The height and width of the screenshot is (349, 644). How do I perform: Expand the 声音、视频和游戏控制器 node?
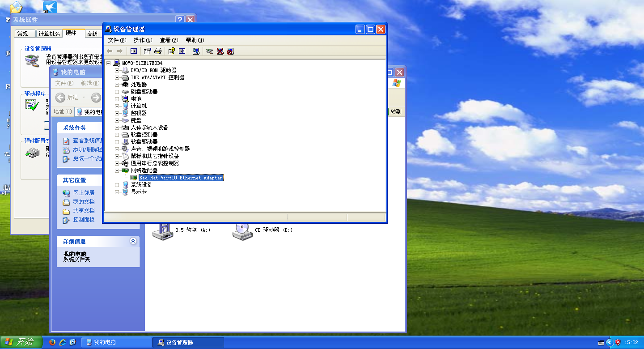117,149
